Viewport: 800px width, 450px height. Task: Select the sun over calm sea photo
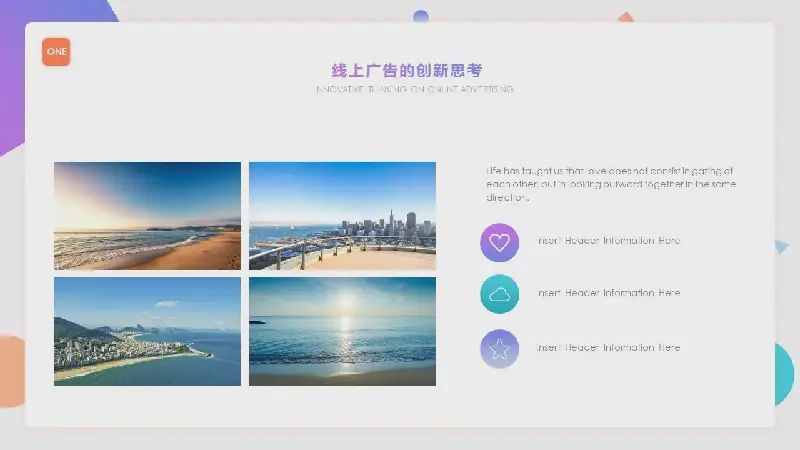click(x=342, y=331)
